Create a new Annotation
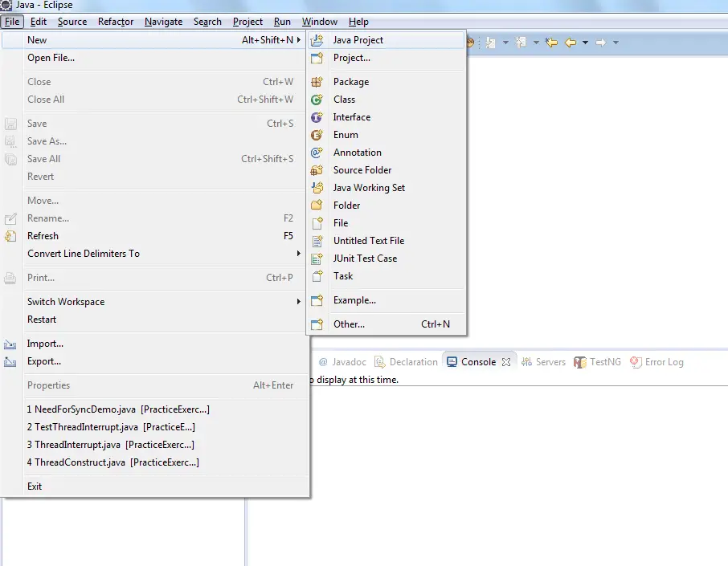Image resolution: width=728 pixels, height=566 pixels. tap(358, 152)
